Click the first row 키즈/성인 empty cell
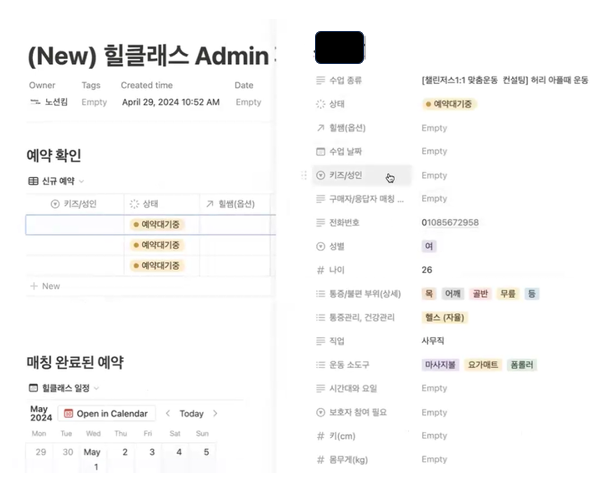Viewport: 605px width, 502px height. (75, 225)
